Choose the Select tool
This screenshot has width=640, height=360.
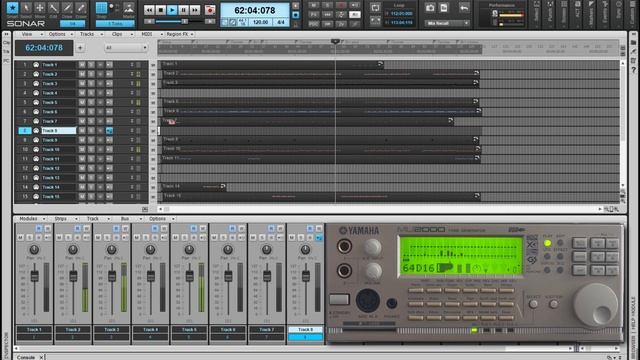click(x=26, y=7)
